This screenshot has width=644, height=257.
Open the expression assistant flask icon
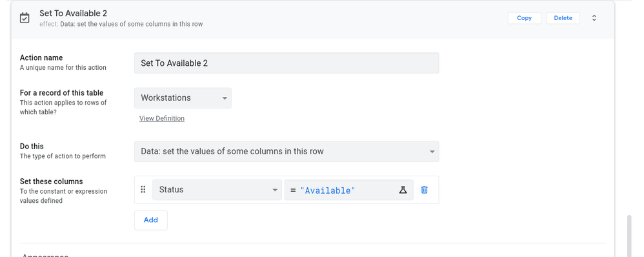[x=403, y=190]
